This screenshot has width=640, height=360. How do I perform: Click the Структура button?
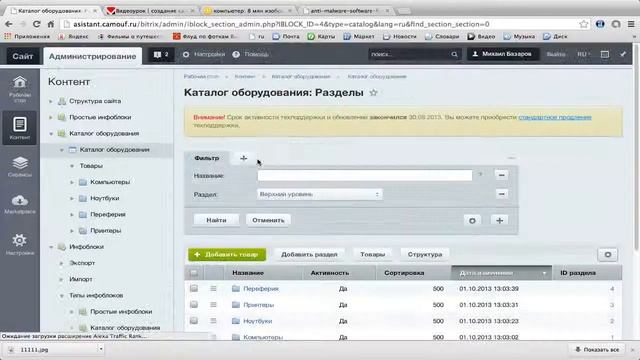[x=425, y=254]
